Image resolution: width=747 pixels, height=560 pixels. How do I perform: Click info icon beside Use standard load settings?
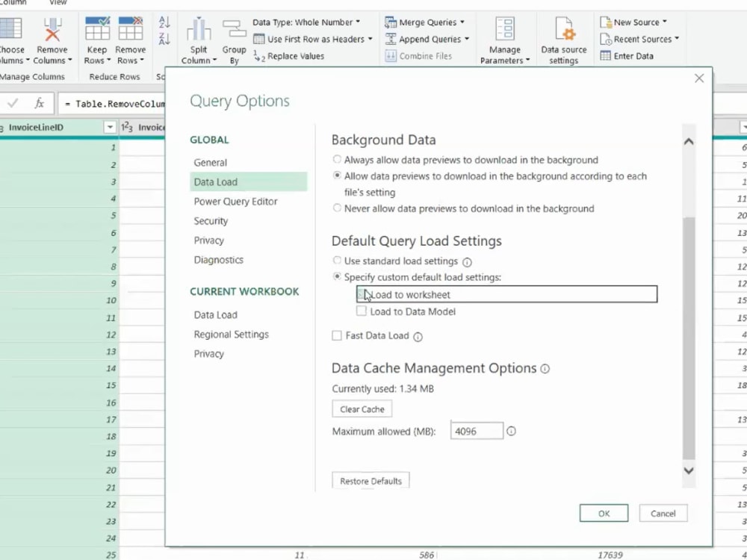click(x=468, y=262)
